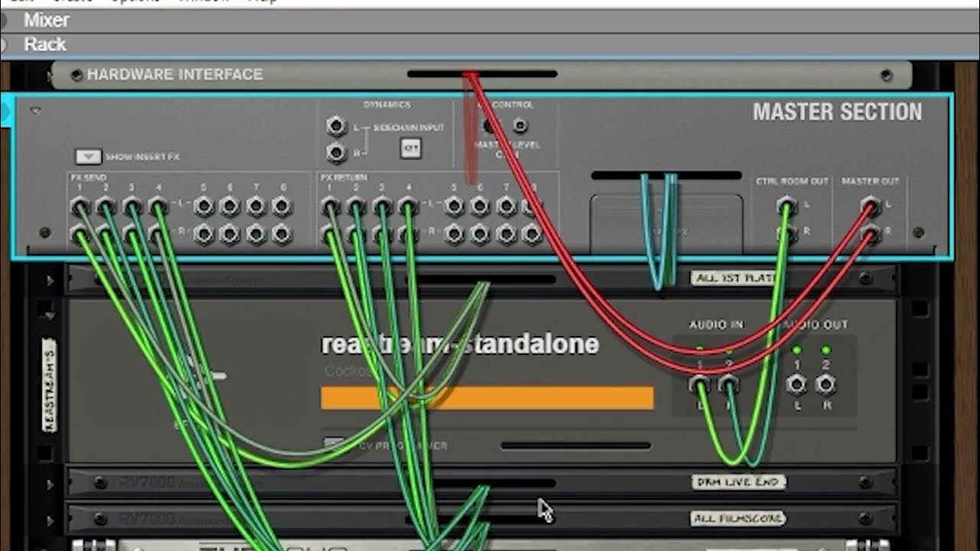Image resolution: width=980 pixels, height=551 pixels.
Task: Click the vertical REASTREAM'S tape label
Action: pyautogui.click(x=49, y=385)
